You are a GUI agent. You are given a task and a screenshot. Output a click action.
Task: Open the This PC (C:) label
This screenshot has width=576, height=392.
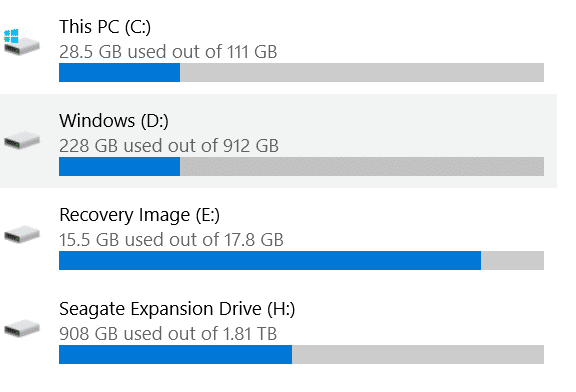105,27
